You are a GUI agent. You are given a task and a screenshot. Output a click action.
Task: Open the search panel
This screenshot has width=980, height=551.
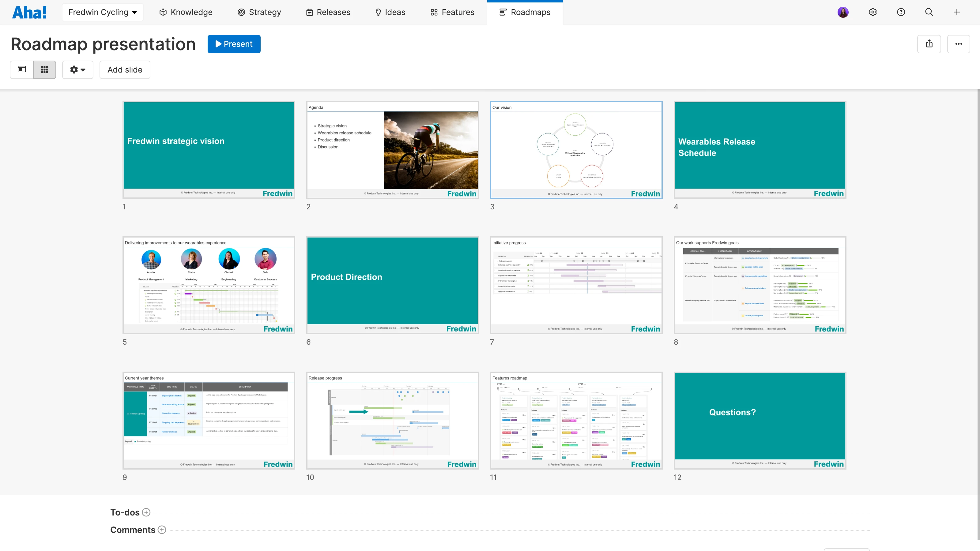(929, 12)
